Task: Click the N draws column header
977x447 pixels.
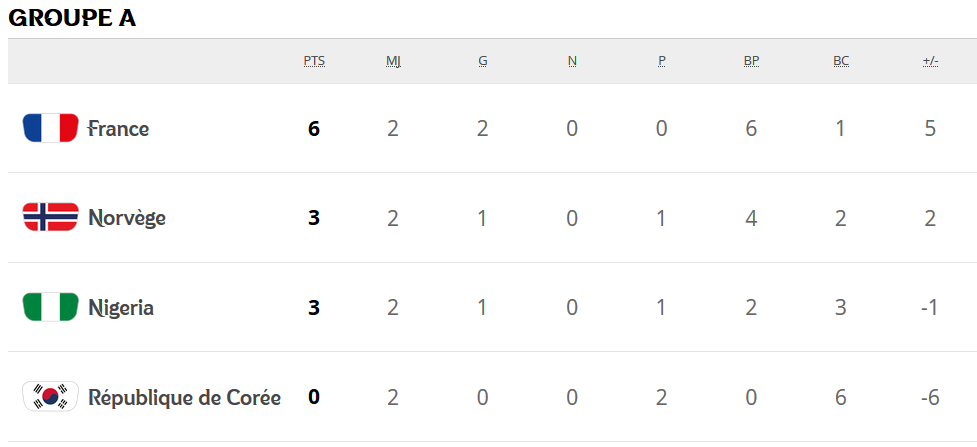Action: (572, 61)
